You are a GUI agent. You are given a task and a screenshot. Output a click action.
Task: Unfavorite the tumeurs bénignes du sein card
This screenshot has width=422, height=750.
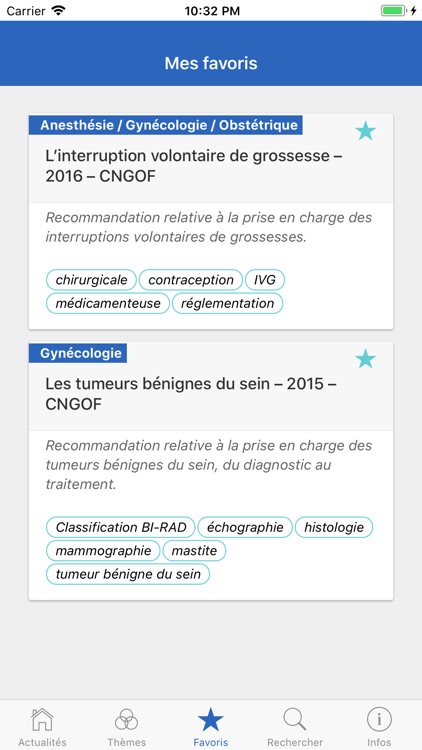pos(366,359)
